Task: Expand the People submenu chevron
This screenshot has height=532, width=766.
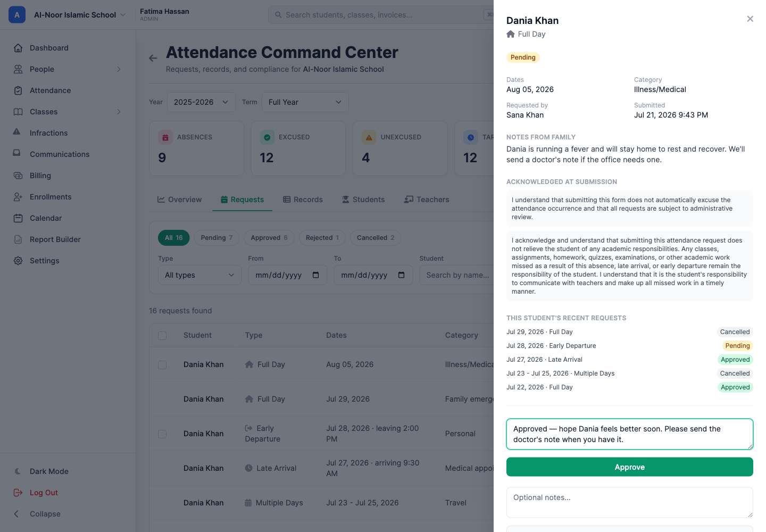Action: 119,69
